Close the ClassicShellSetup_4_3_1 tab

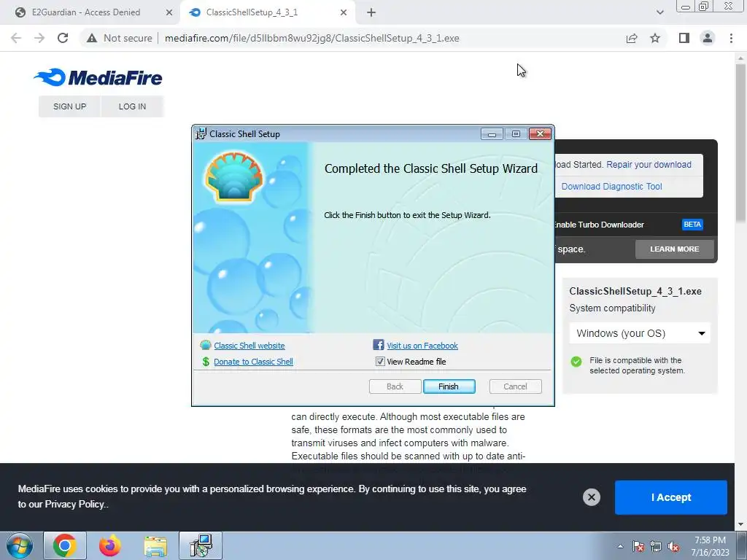tap(344, 12)
